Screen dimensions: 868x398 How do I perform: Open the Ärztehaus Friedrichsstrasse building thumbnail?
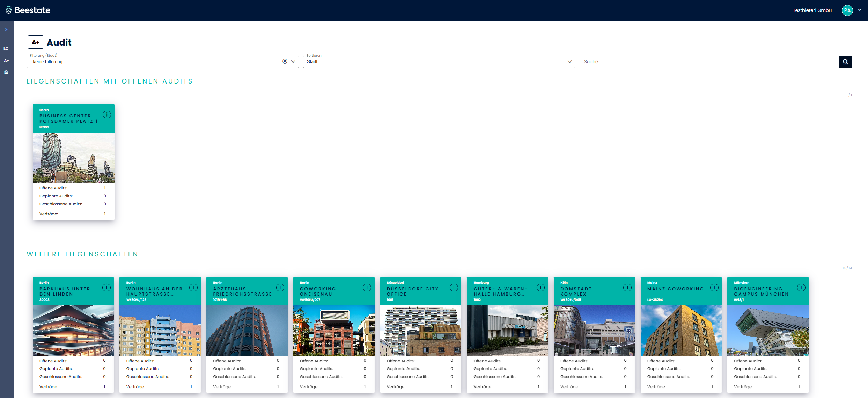(x=247, y=330)
